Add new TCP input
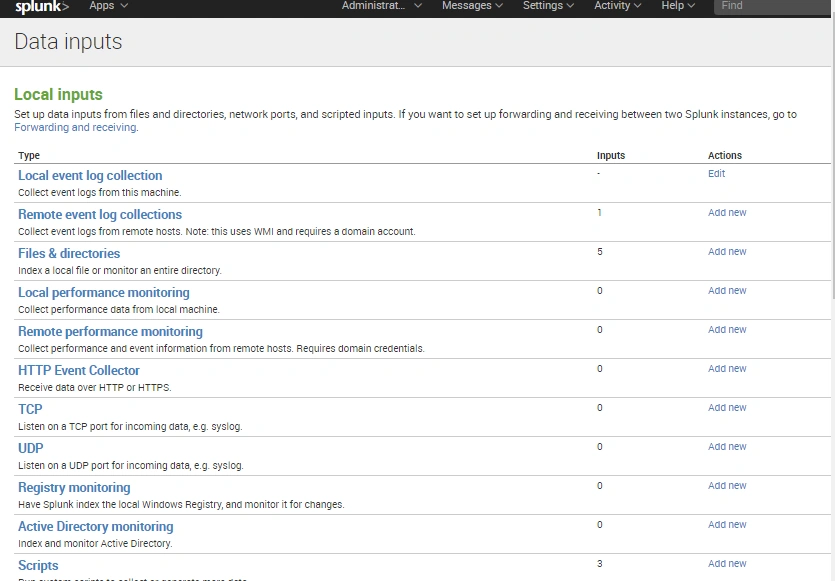This screenshot has height=581, width=835. tap(727, 407)
